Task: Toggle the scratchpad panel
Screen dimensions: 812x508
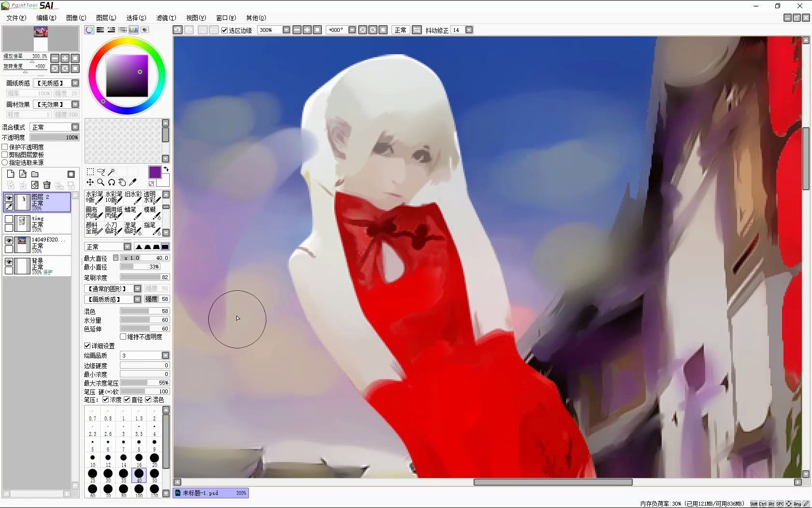Action: coord(145,30)
